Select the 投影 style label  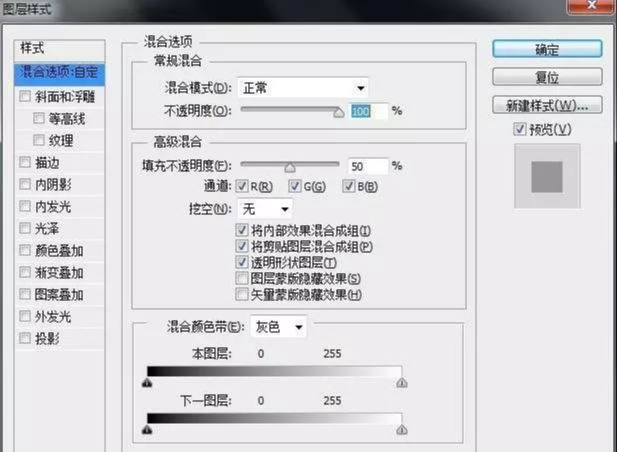47,339
